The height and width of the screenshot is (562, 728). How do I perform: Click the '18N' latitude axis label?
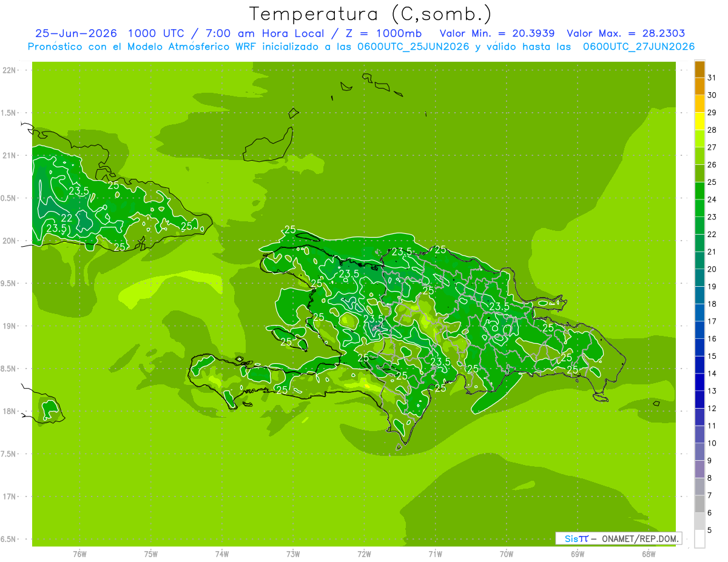tap(9, 411)
